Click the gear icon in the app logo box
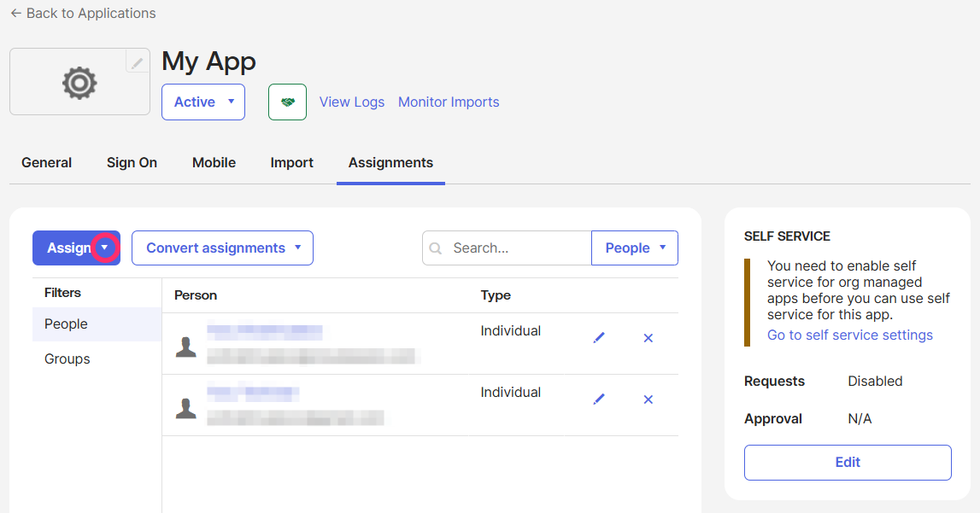The width and height of the screenshot is (980, 513). tap(79, 83)
